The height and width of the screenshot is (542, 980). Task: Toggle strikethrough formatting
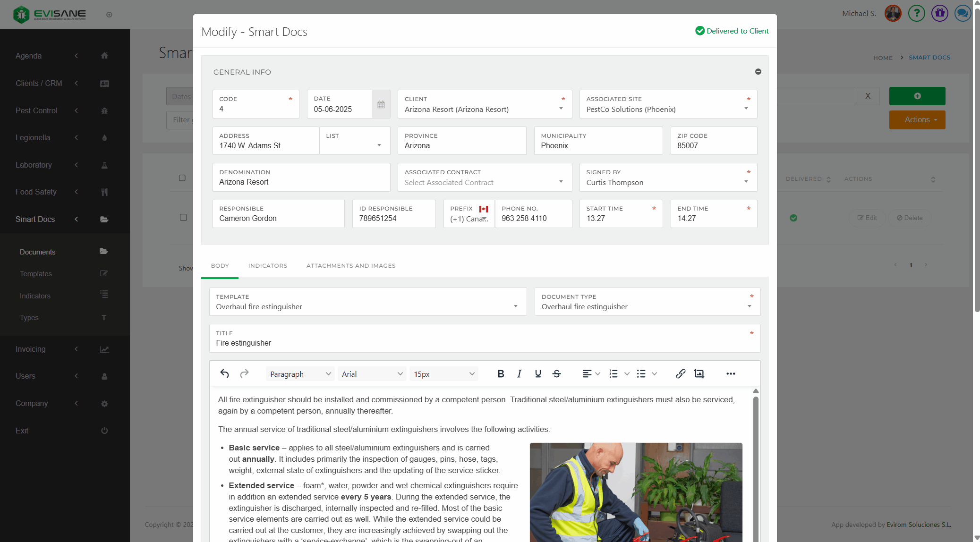pos(557,374)
